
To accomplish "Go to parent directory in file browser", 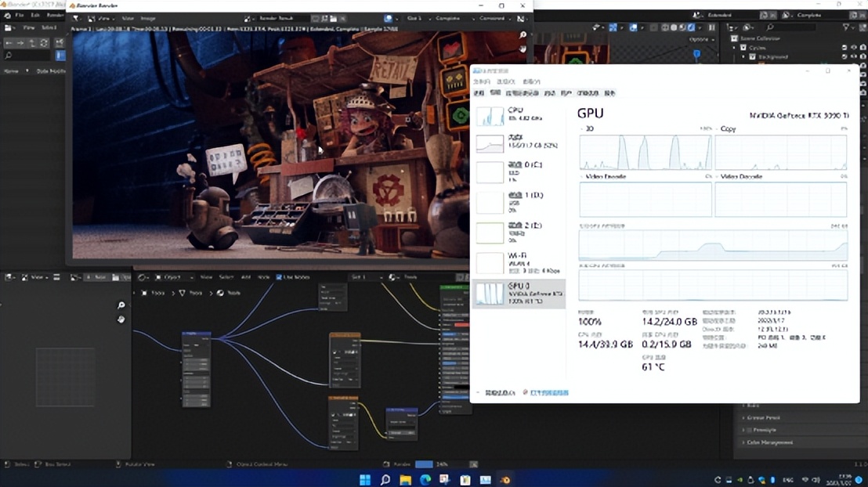I will [32, 42].
